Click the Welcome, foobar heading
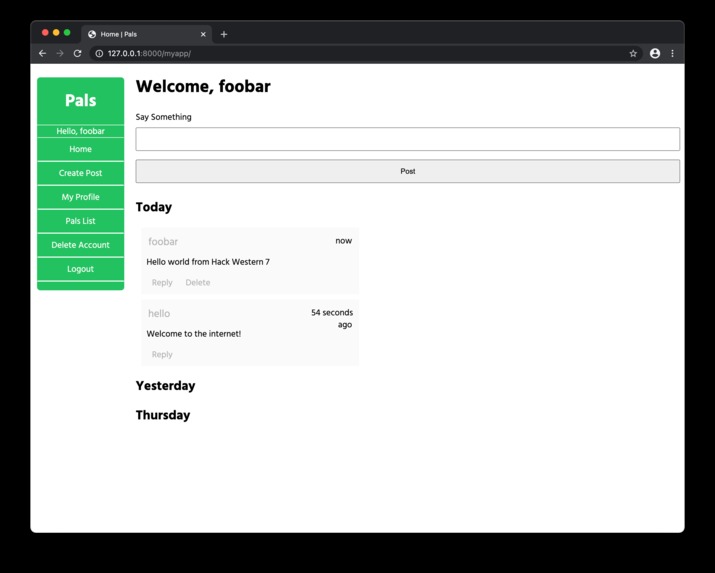 pyautogui.click(x=203, y=86)
